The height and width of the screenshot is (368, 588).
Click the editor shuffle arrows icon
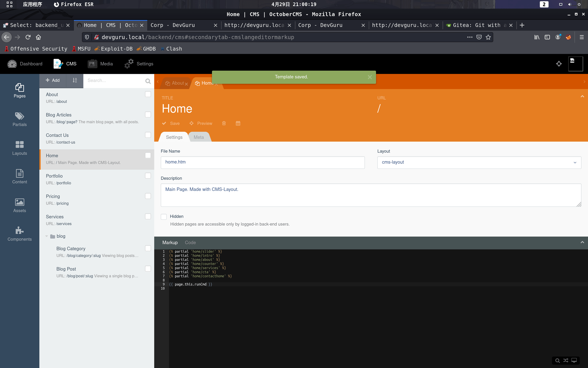click(x=566, y=360)
